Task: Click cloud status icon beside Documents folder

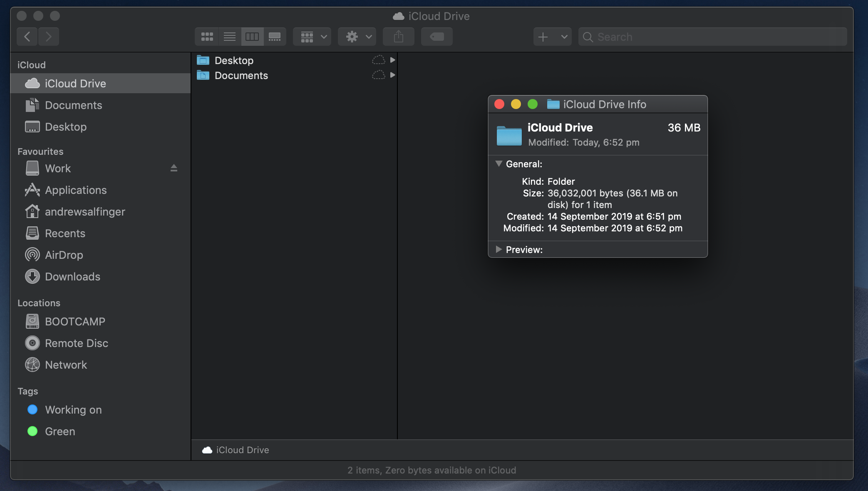Action: (378, 75)
